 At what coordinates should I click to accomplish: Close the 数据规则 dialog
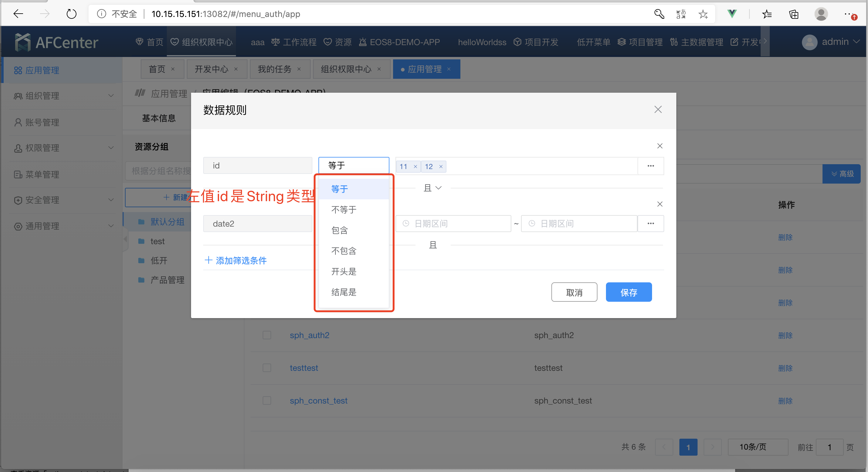pos(658,109)
